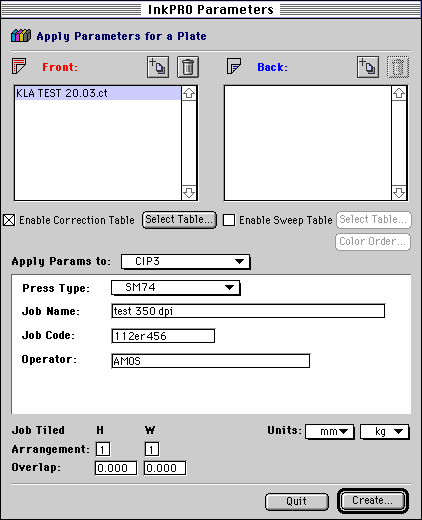This screenshot has height=520, width=422.
Task: Click the Back list scroll down arrow
Action: click(399, 193)
